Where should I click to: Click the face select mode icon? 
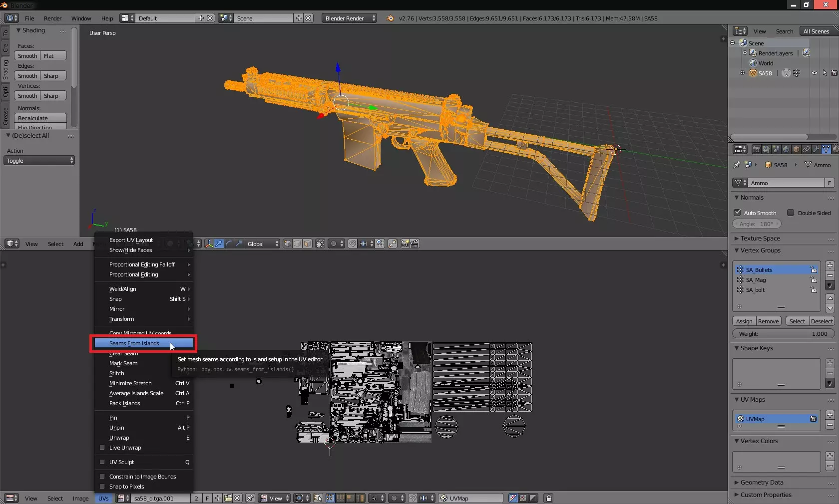pyautogui.click(x=307, y=244)
